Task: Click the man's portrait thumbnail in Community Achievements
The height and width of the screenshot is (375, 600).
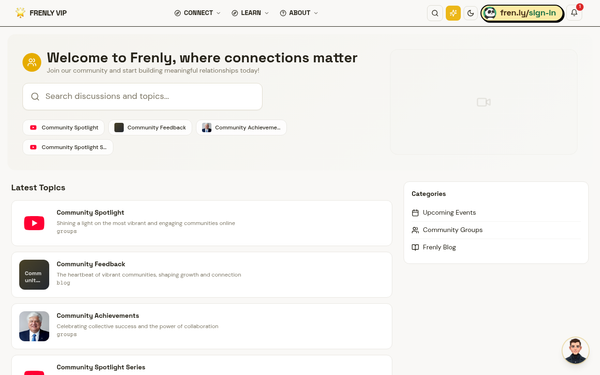Action: [34, 326]
